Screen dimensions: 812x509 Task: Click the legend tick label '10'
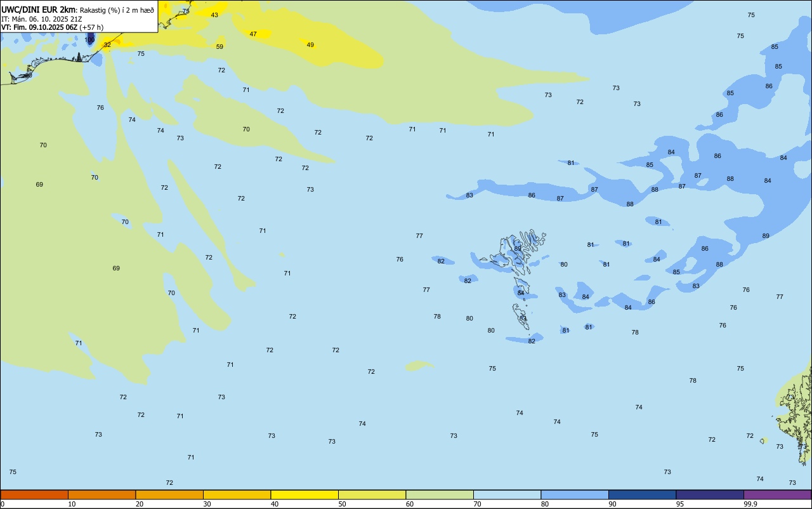click(x=72, y=504)
